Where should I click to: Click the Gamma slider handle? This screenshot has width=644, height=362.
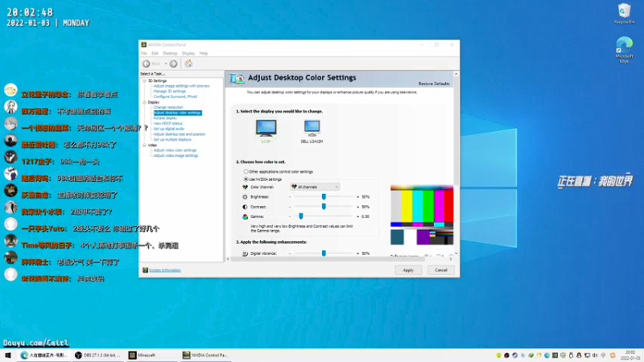tap(301, 216)
